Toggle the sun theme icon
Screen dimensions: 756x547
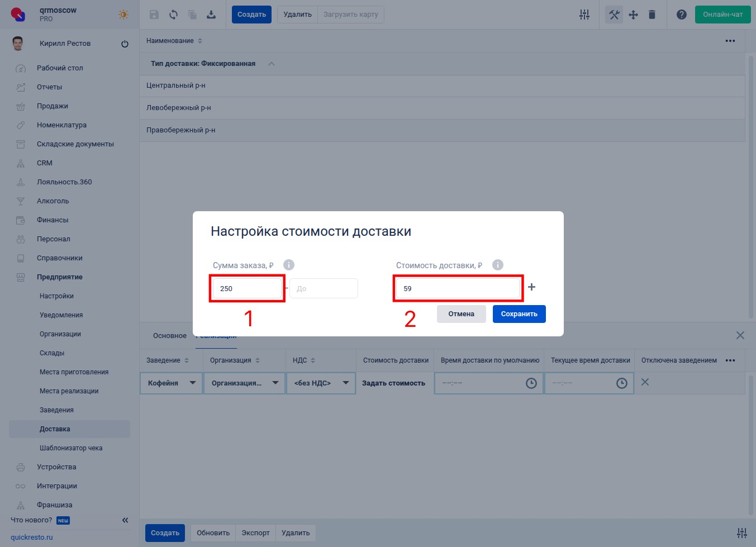(123, 15)
